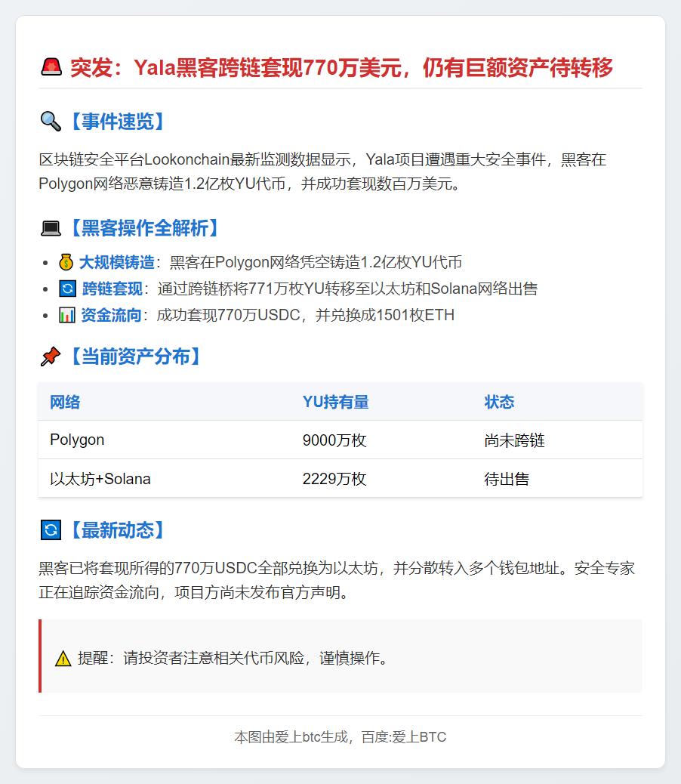Click the bar chart icon next to 资金流向
The image size is (681, 784).
click(67, 315)
